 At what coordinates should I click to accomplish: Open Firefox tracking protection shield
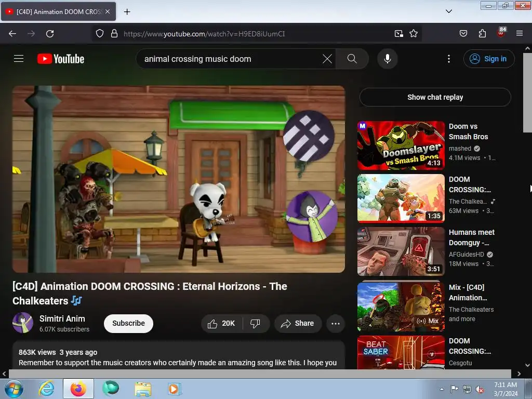pyautogui.click(x=99, y=34)
